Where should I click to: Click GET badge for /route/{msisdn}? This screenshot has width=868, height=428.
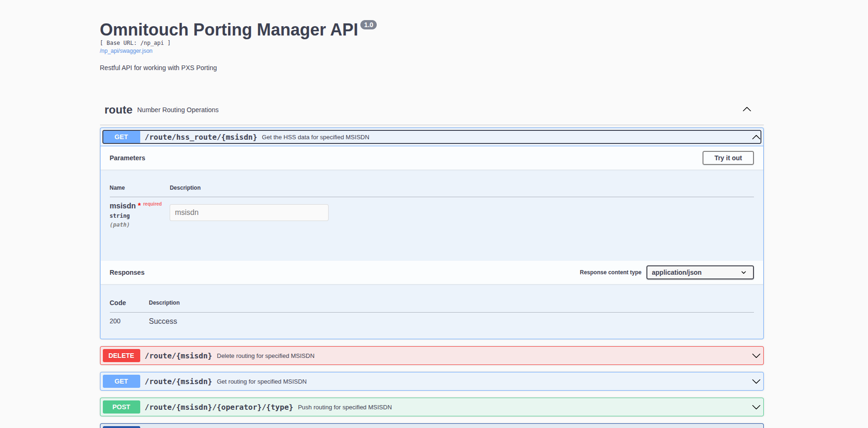122,381
